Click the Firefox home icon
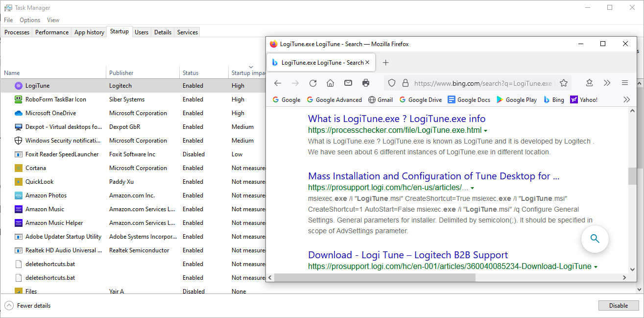 [331, 83]
